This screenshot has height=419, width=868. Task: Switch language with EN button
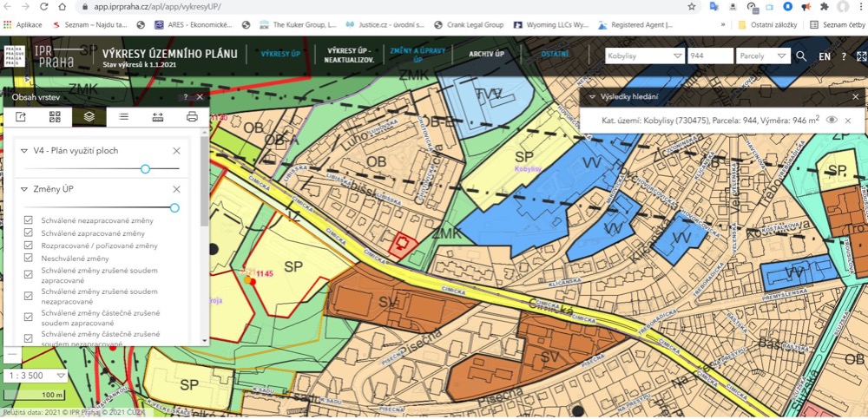coord(825,56)
